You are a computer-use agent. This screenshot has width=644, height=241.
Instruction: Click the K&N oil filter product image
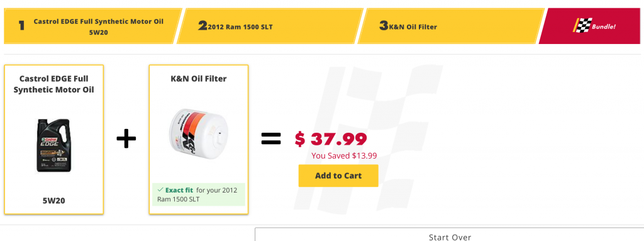click(198, 133)
